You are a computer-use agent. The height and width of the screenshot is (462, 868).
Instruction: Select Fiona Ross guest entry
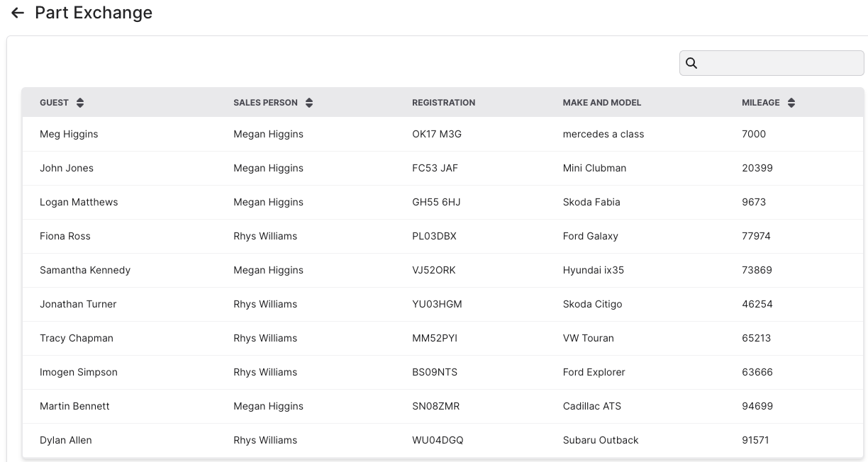click(65, 236)
